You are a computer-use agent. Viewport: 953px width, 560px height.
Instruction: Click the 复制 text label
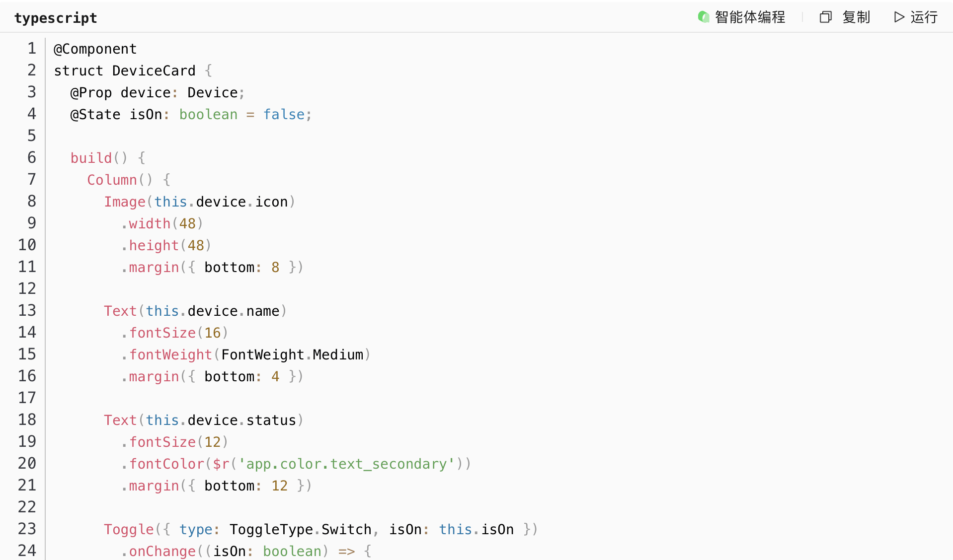(x=856, y=17)
